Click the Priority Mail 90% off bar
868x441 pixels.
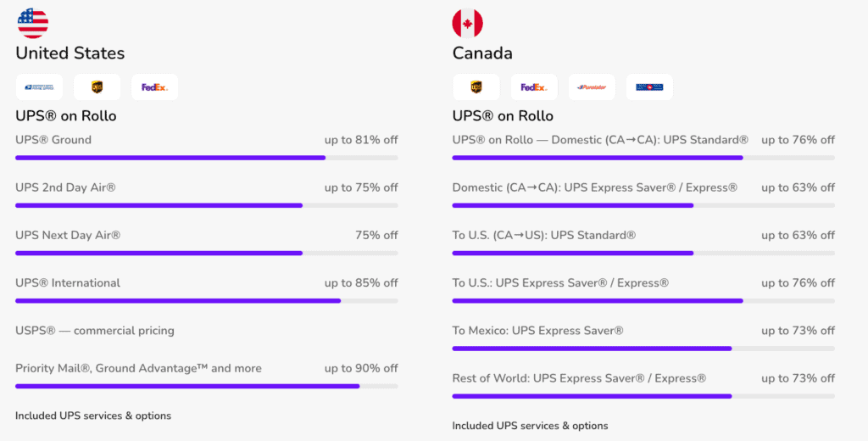[x=206, y=387]
